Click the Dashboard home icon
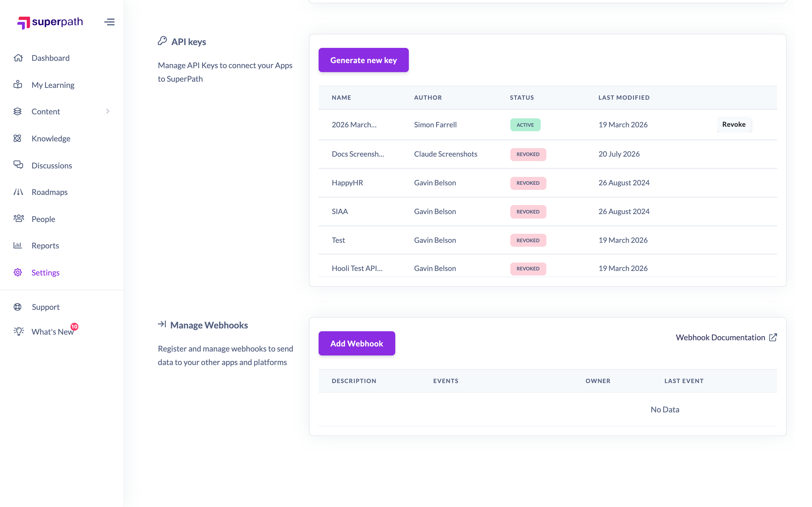 18,58
